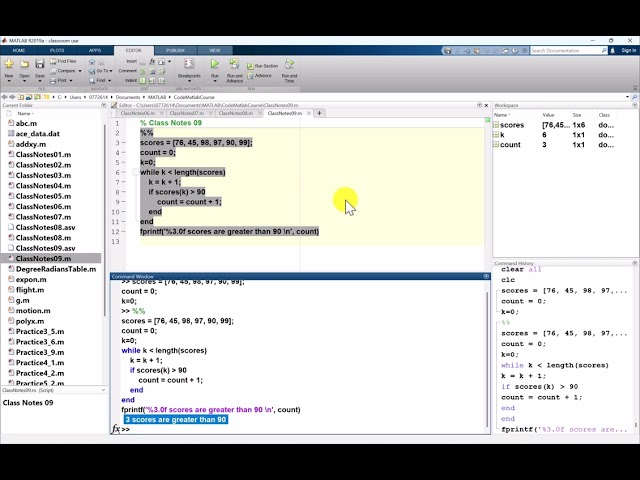This screenshot has height=480, width=640.
Task: Switch to the PLOTS ribbon tab
Action: [x=57, y=51]
